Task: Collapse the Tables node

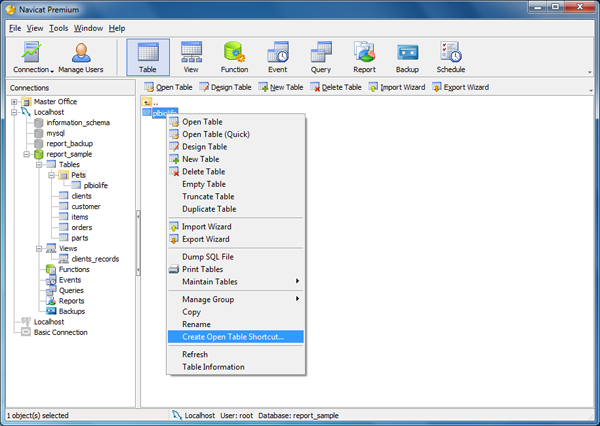Action: pos(39,165)
